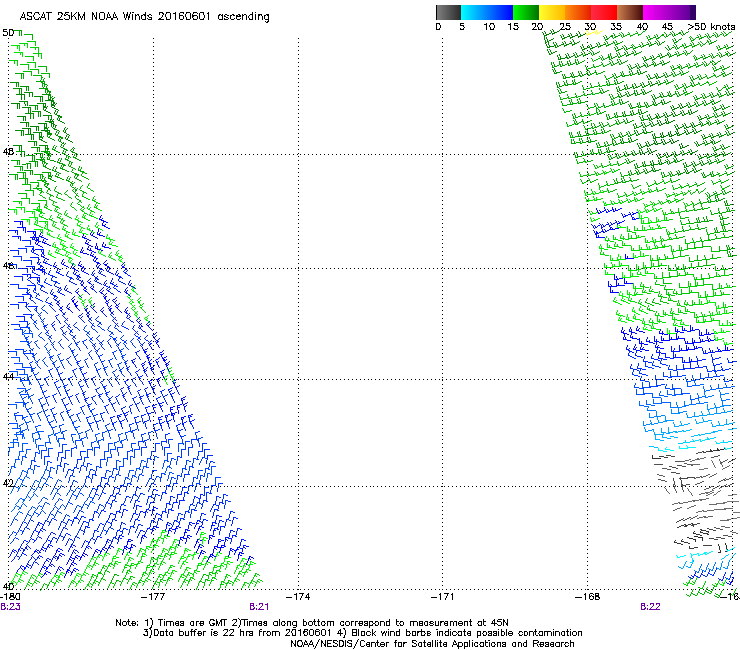Click the latitude label '44' on left axis
The height and width of the screenshot is (650, 740).
pyautogui.click(x=8, y=377)
